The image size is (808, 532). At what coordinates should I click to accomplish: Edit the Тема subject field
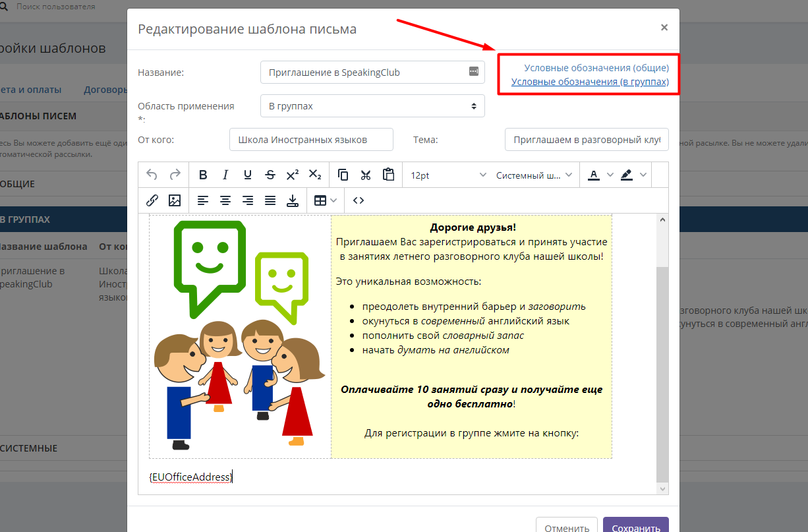point(587,140)
